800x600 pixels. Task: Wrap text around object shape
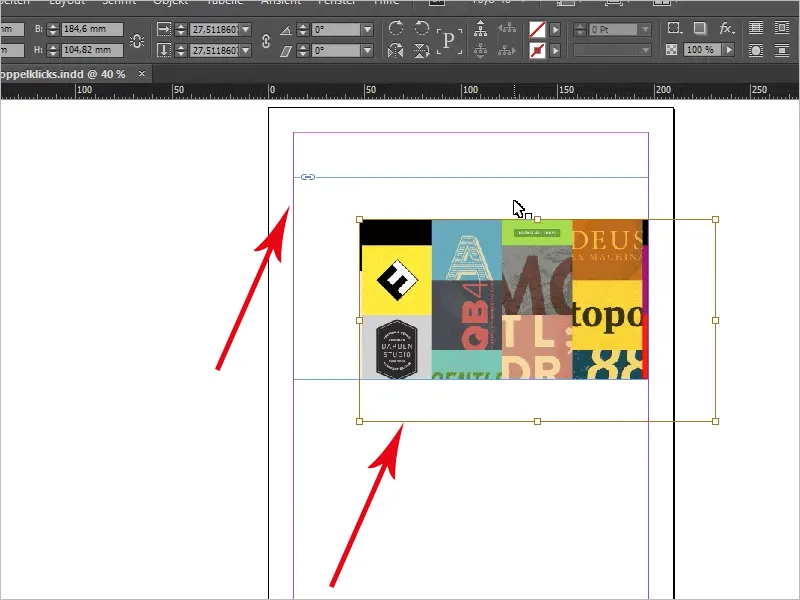(x=756, y=51)
